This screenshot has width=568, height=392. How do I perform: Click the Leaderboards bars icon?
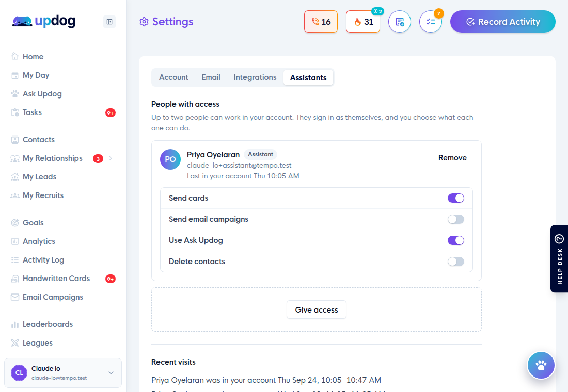[15, 324]
